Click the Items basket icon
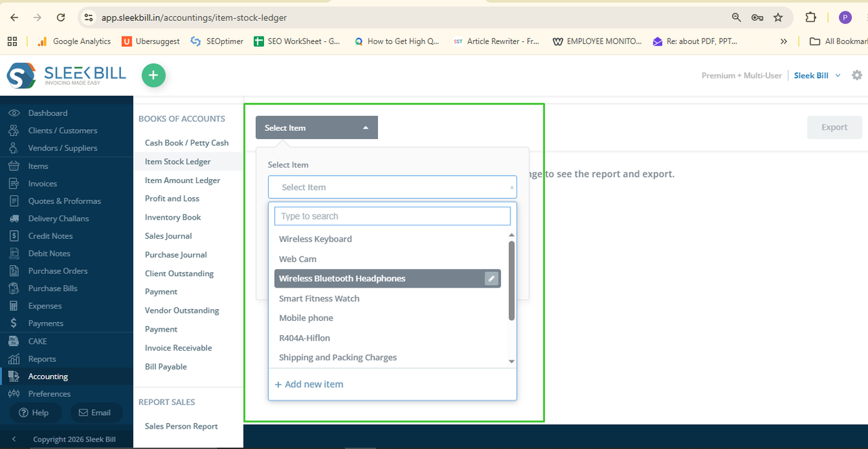Image resolution: width=868 pixels, height=449 pixels. 14,165
